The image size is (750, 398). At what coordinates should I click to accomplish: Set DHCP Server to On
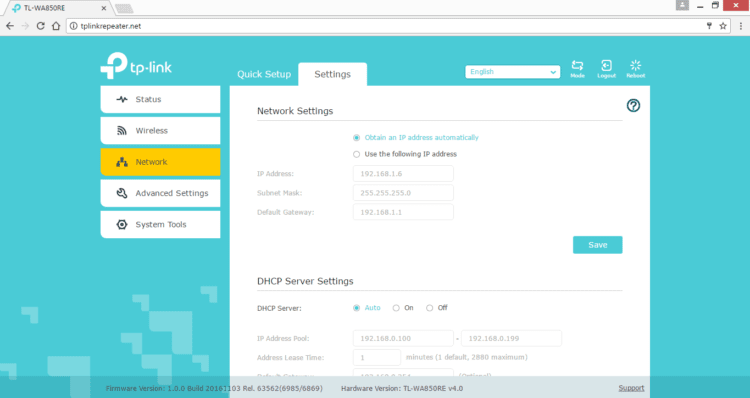click(x=396, y=308)
